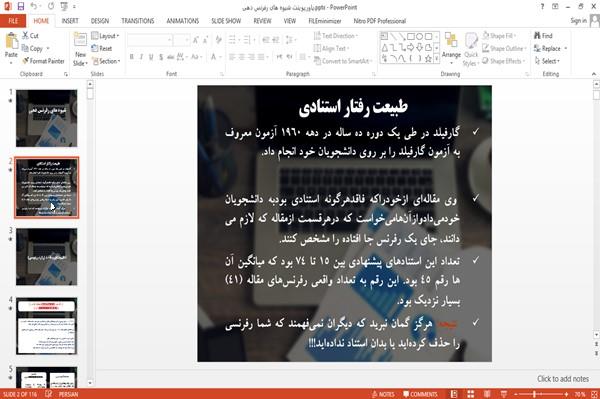Toggle strikethrough formatting

(171, 57)
